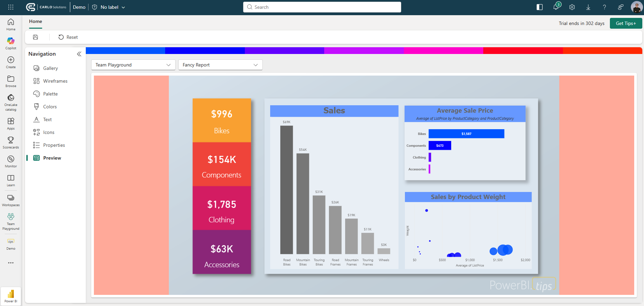Open the Workspaces icon in the sidebar
644x306 pixels.
tap(10, 199)
